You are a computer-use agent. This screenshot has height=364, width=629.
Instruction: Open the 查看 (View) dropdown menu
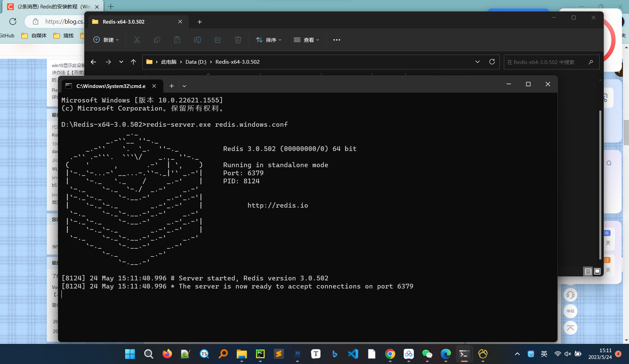click(x=306, y=40)
